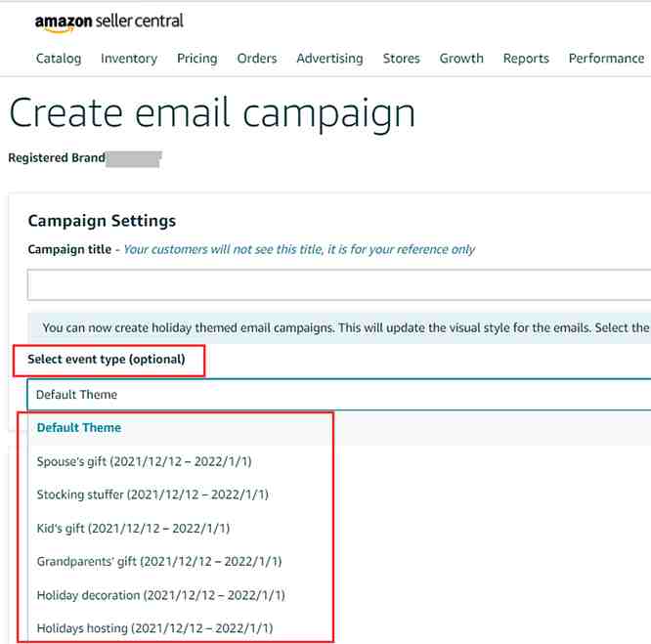The width and height of the screenshot is (651, 644).
Task: Open the Advertising menu
Action: (x=329, y=59)
